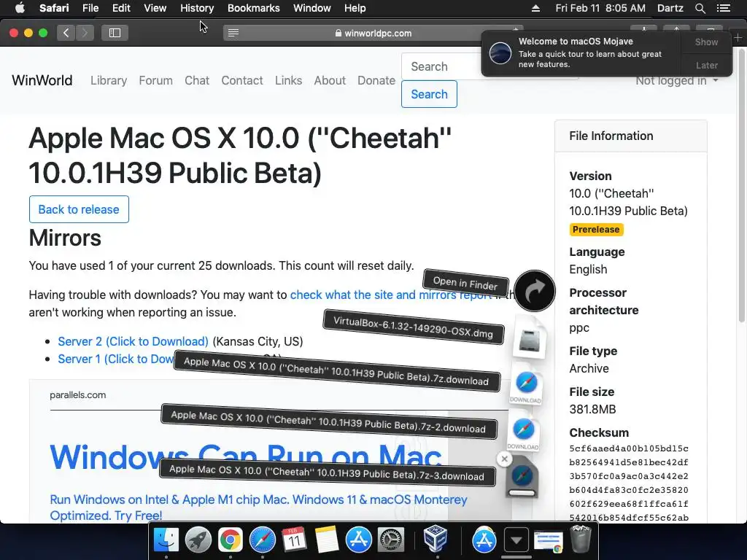
Task: Open Trash in the Dock
Action: pyautogui.click(x=581, y=539)
